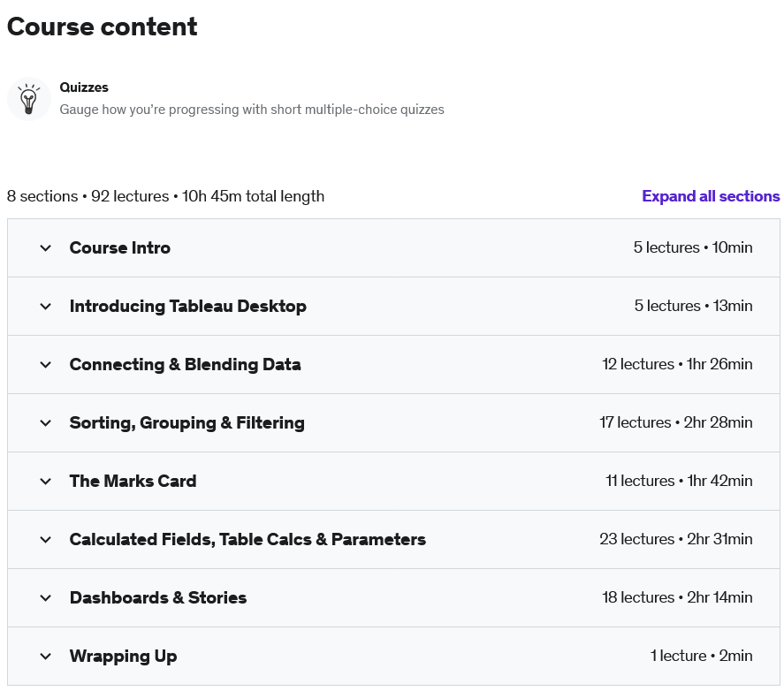This screenshot has height=691, width=784.
Task: Open Dashboards & Stories section title
Action: coord(158,598)
